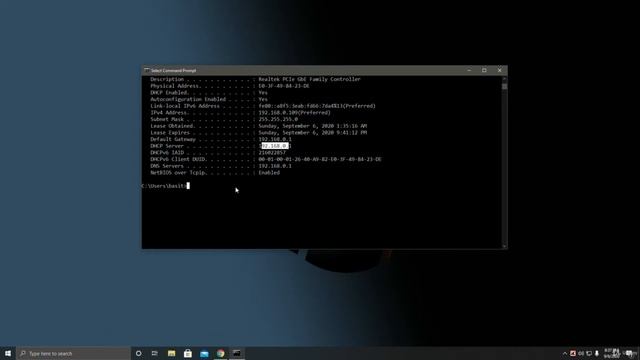The image size is (640, 360).
Task: Open the Windows Start menu
Action: (8, 353)
